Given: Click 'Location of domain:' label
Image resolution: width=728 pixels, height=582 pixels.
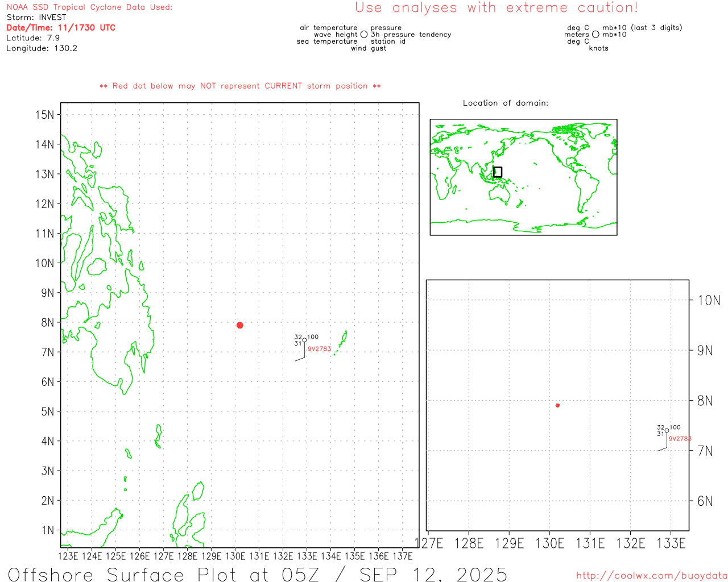Looking at the screenshot, I should 506,103.
